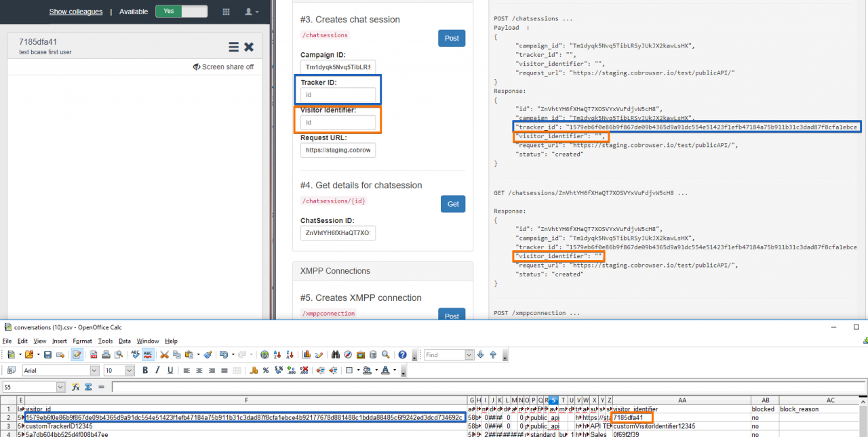The image size is (868, 437).
Task: Open Find & Replace binoculars icon
Action: coord(336,354)
